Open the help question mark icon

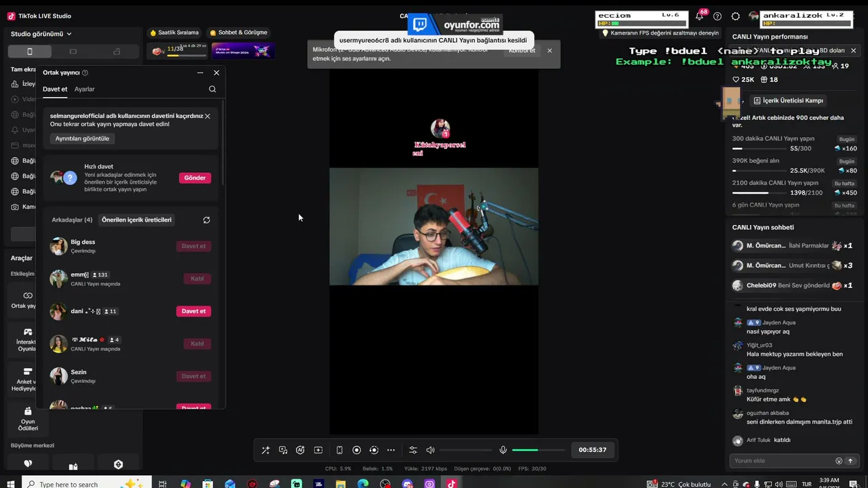pyautogui.click(x=717, y=16)
